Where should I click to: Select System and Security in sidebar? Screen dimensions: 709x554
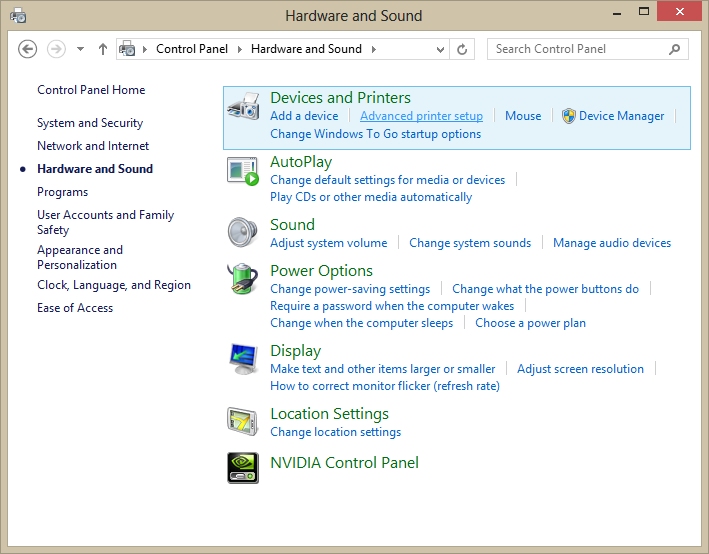(90, 123)
